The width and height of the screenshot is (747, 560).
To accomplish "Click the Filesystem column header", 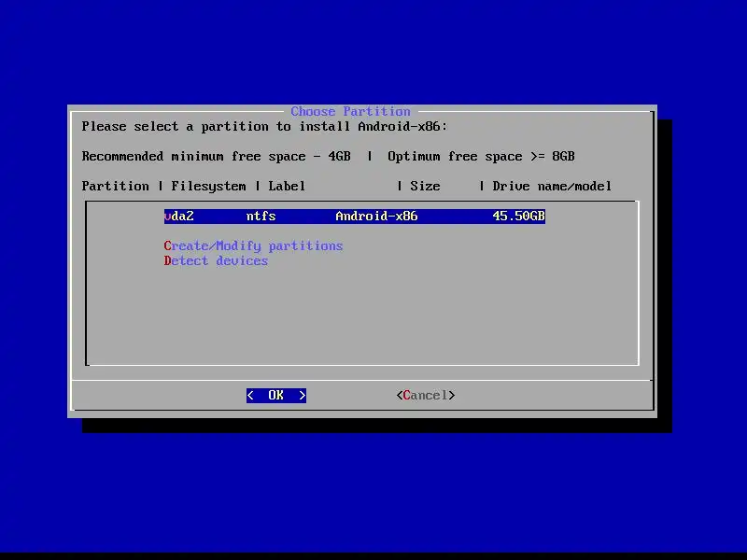I will tap(208, 186).
